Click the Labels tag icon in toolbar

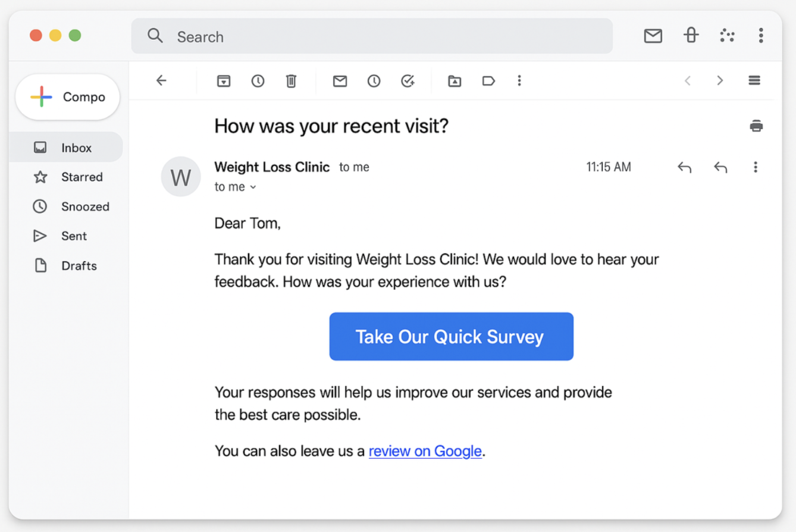click(x=488, y=81)
